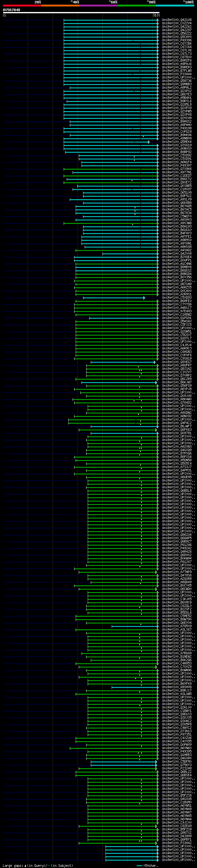This screenshot has height=868, width=197.
Task: Select hit label UniRef100_P49397
Action: coord(177,165)
